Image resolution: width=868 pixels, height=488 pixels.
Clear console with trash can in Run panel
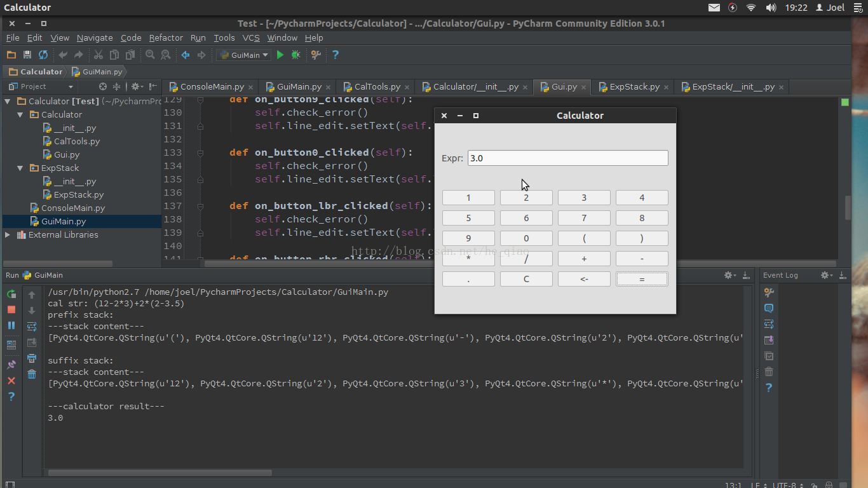[32, 374]
